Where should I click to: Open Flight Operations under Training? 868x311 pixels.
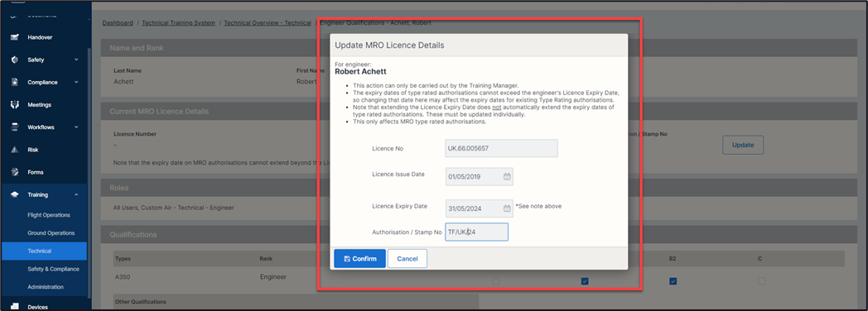coord(49,215)
